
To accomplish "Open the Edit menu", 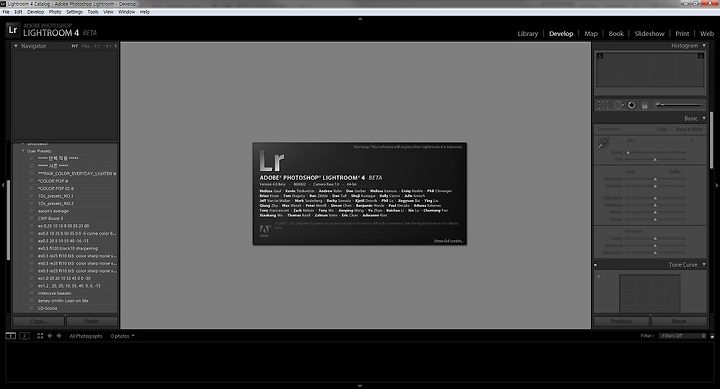I will (18, 12).
